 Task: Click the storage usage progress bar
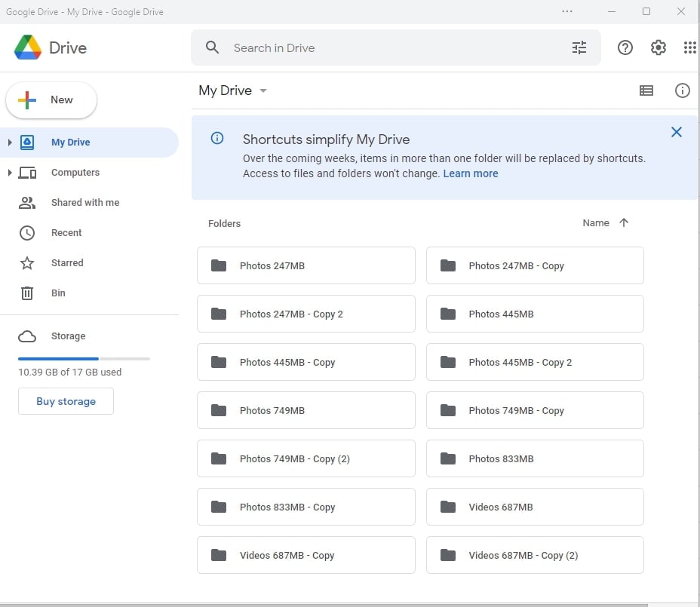pyautogui.click(x=84, y=358)
